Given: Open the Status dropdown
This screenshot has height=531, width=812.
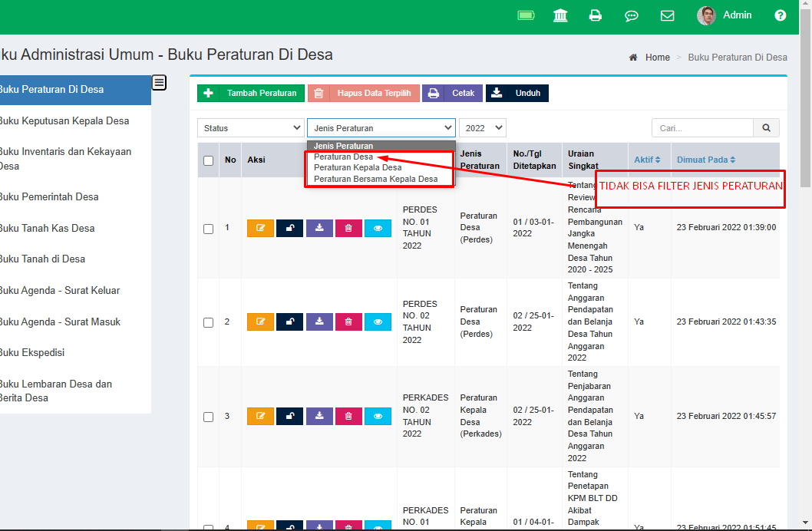Looking at the screenshot, I should pyautogui.click(x=250, y=127).
